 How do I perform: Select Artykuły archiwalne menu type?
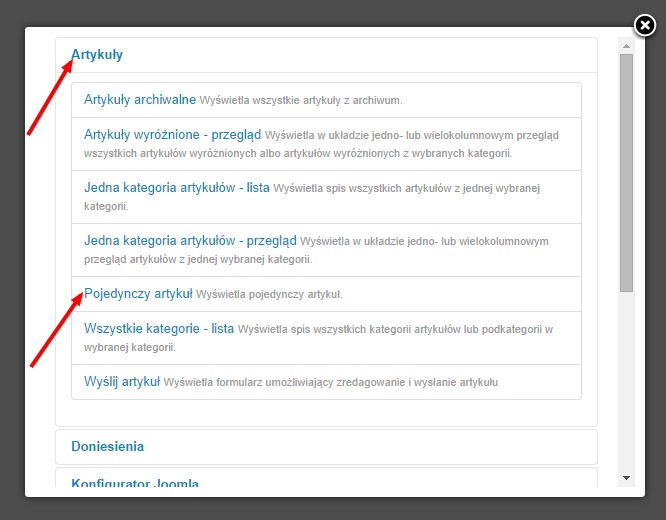[x=140, y=100]
